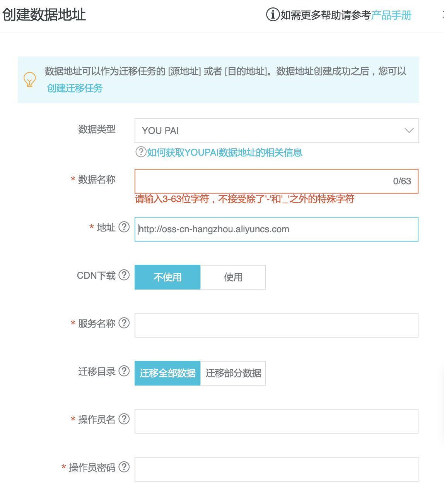Click the help icon beside CDN下载
The height and width of the screenshot is (504, 444).
124,275
